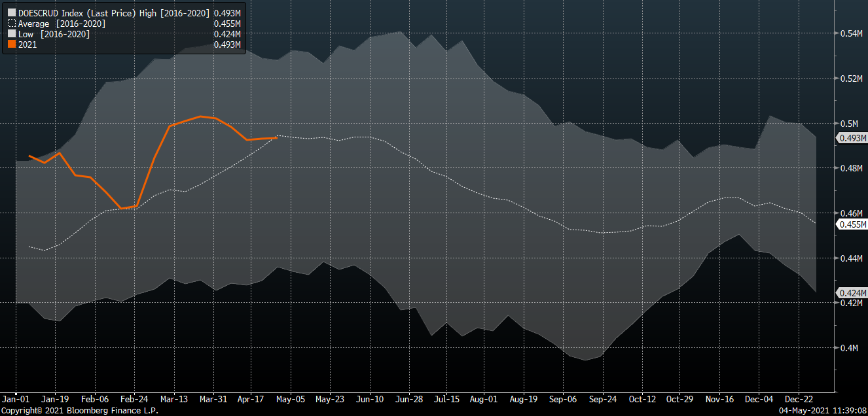868x416 pixels.
Task: Click the Sep-24 date on x-axis
Action: [602, 398]
